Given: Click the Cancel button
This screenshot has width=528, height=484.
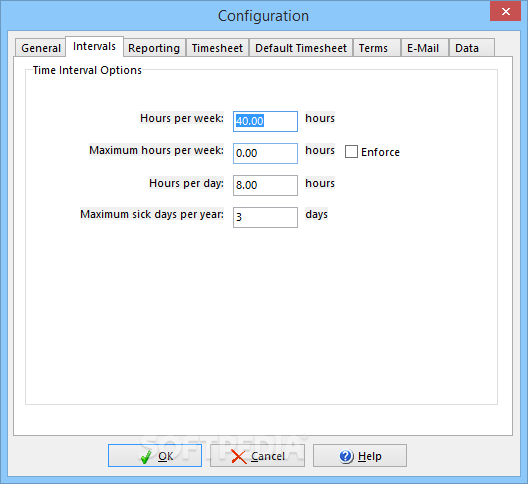Looking at the screenshot, I should click(257, 455).
